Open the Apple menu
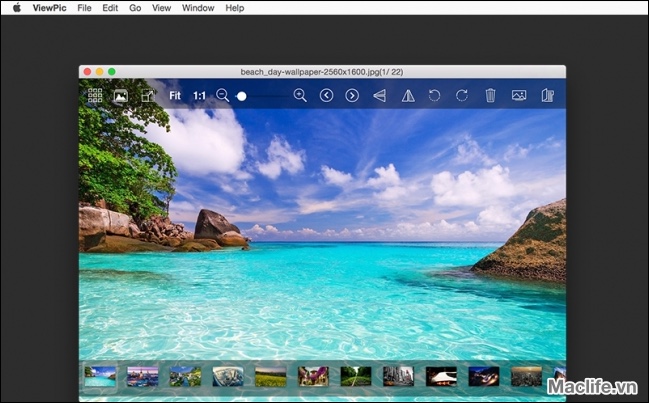The width and height of the screenshot is (649, 403). (17, 7)
